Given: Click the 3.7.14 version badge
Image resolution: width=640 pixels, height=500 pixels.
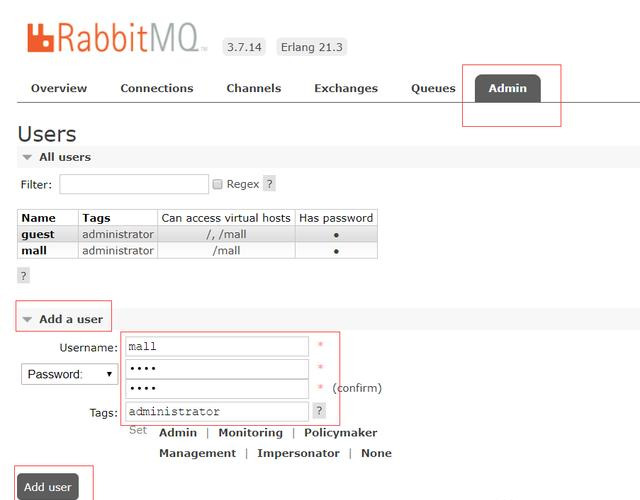Looking at the screenshot, I should [x=244, y=47].
